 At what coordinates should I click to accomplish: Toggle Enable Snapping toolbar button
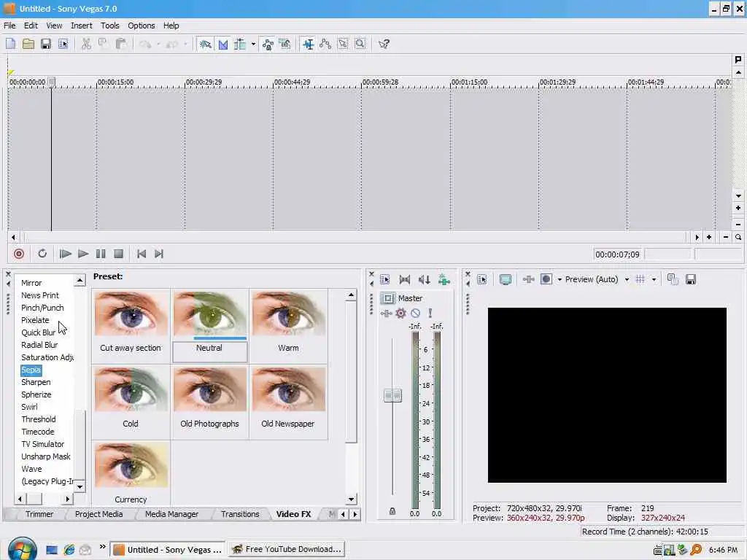tap(205, 44)
